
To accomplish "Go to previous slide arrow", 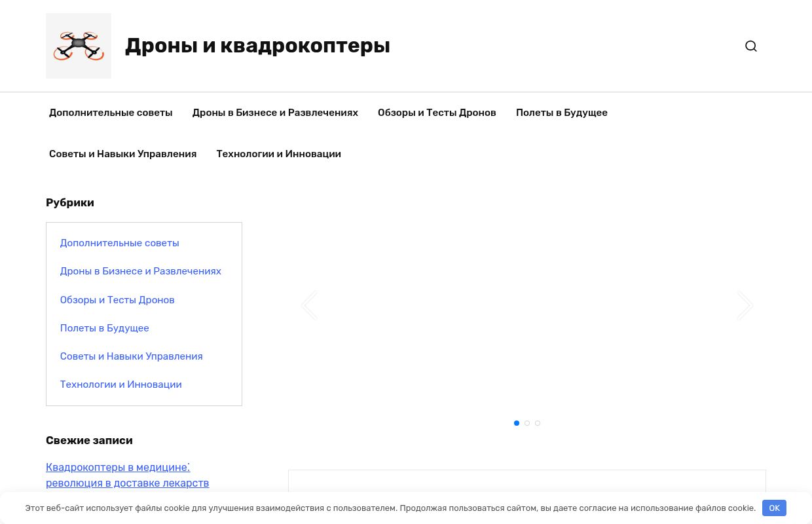I will click(x=309, y=305).
